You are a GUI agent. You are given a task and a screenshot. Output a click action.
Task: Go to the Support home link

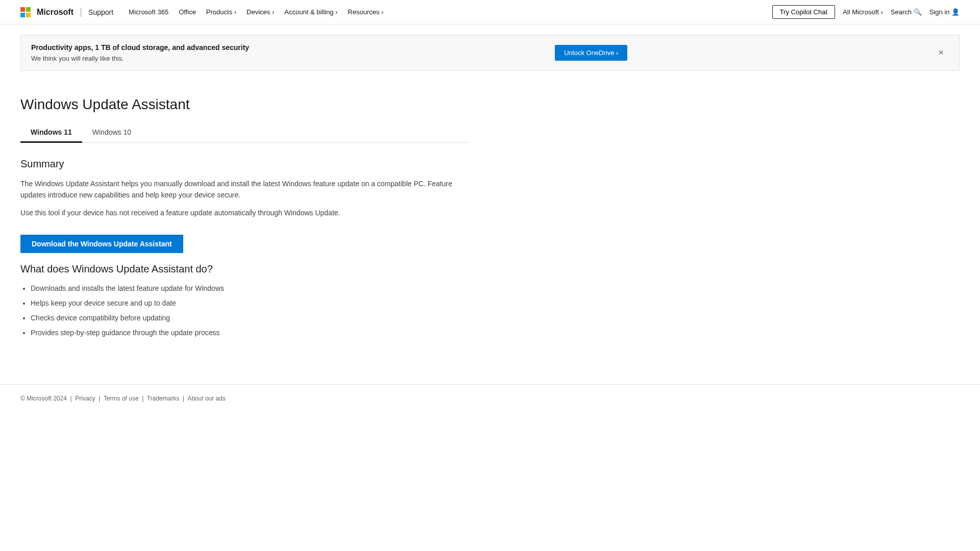[101, 12]
